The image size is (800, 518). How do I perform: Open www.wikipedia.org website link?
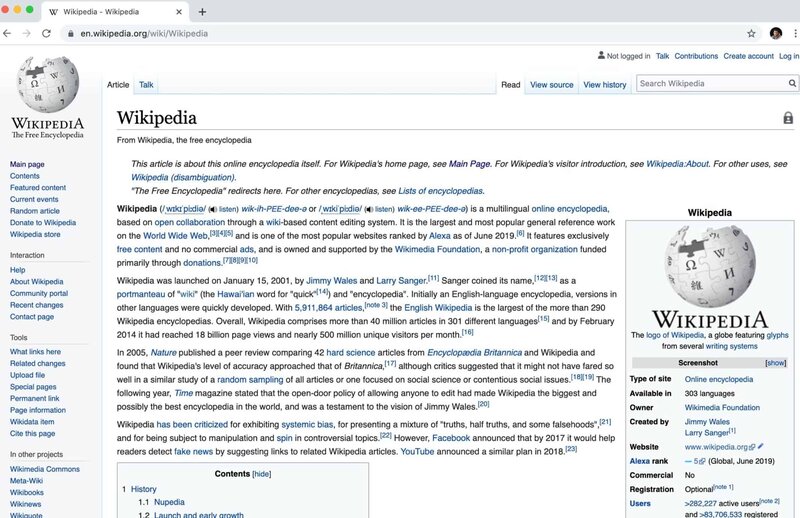coord(716,447)
